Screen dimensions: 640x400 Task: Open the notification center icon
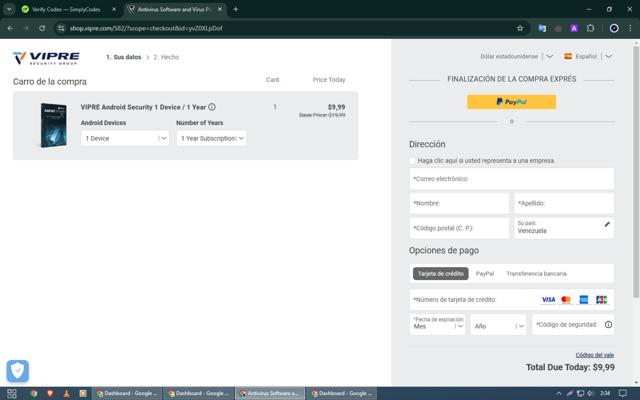point(622,393)
